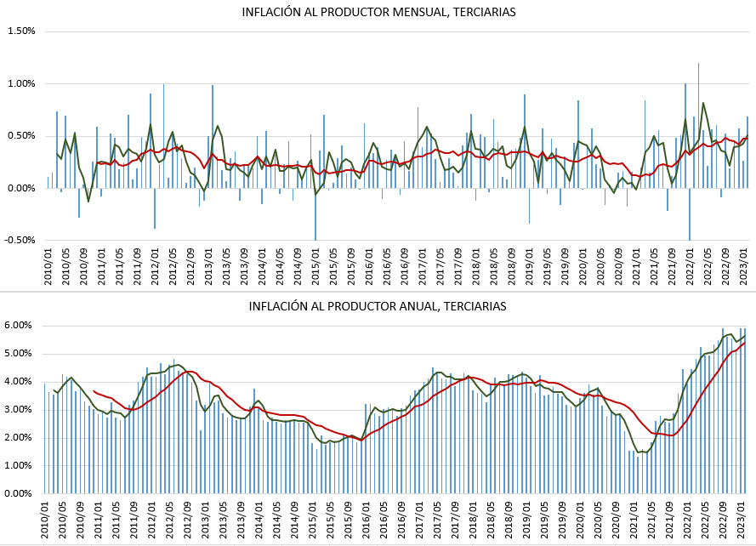Image resolution: width=756 pixels, height=546 pixels.
Task: Click the 2013/01 date label in the annual chart
Action: (x=206, y=520)
